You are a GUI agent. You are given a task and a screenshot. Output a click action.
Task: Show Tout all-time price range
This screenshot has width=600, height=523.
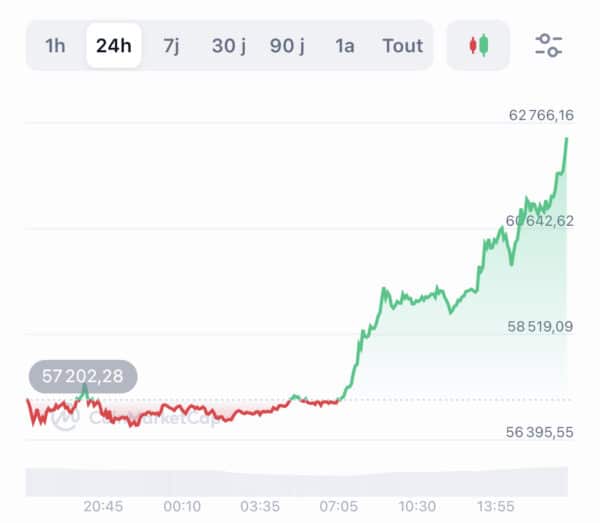[x=403, y=46]
